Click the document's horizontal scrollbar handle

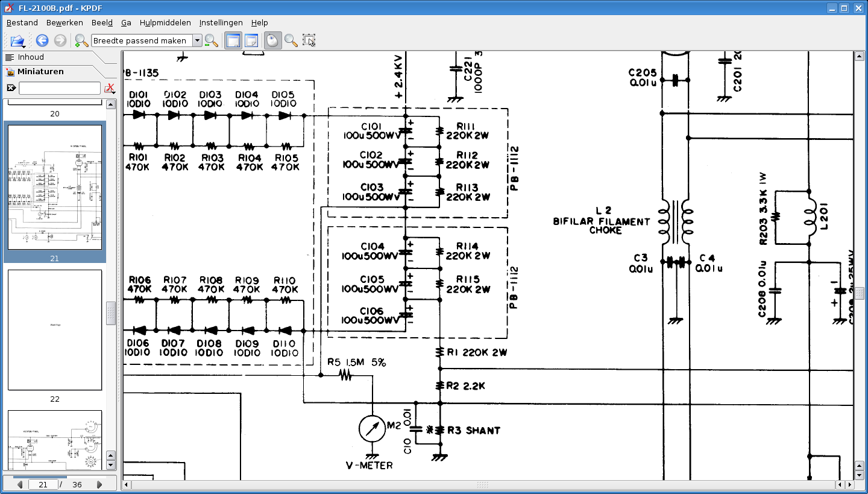point(482,484)
